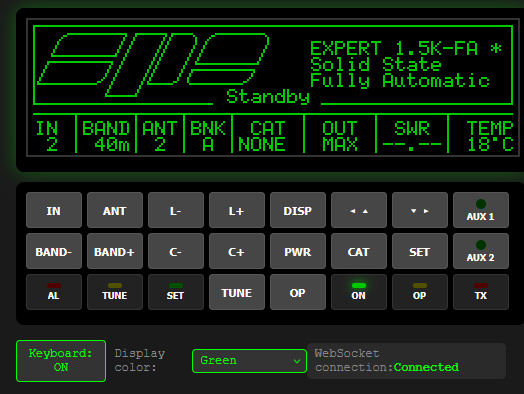Click the ON indicator with lit LED
The width and height of the screenshot is (524, 394).
(x=359, y=292)
